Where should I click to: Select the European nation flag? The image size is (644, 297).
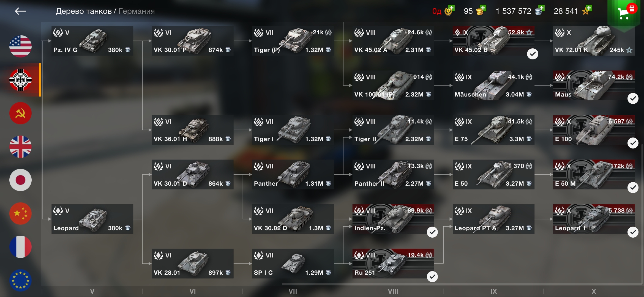coord(20,280)
